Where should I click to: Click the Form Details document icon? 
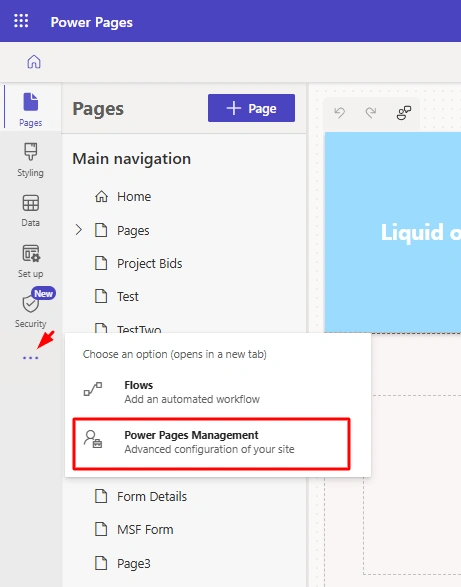101,496
